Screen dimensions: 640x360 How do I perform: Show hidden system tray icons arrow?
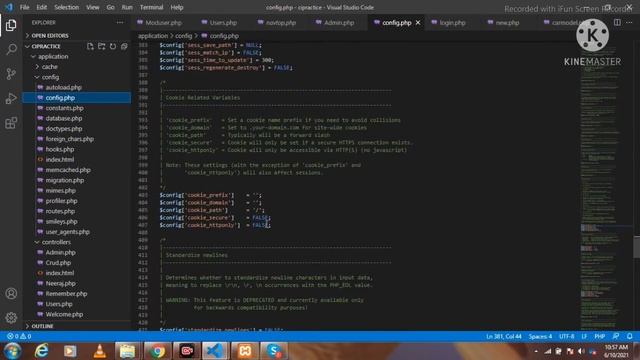tap(536, 351)
